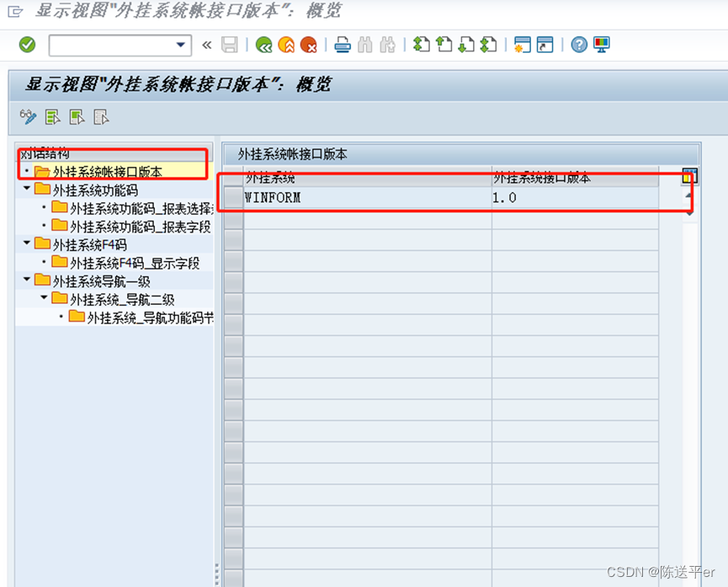The image size is (728, 587).
Task: Open Help with the question mark icon
Action: click(x=579, y=45)
